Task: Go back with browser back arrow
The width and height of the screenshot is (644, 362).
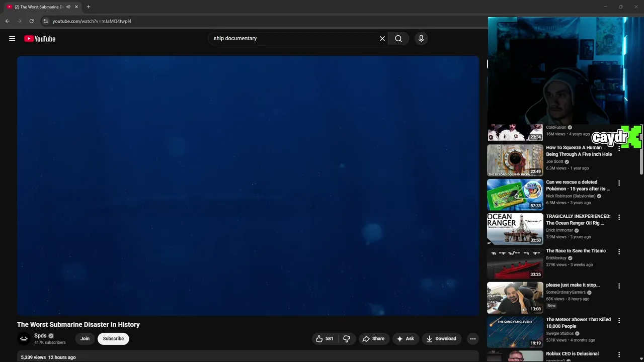Action: (7, 21)
